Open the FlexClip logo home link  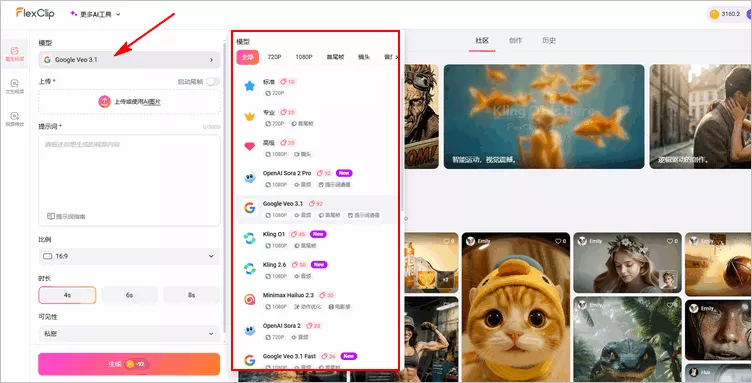coord(35,13)
